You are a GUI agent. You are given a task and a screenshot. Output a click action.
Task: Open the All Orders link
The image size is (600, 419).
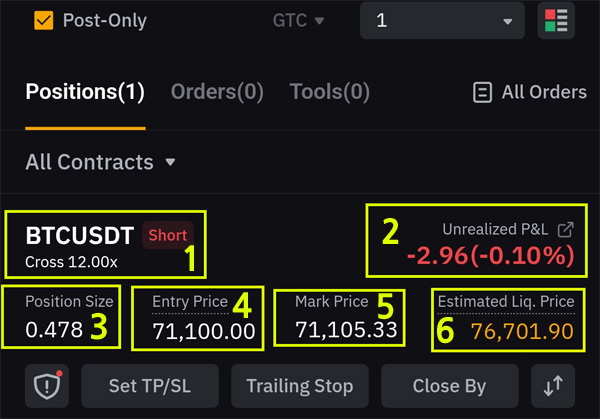coord(530,92)
